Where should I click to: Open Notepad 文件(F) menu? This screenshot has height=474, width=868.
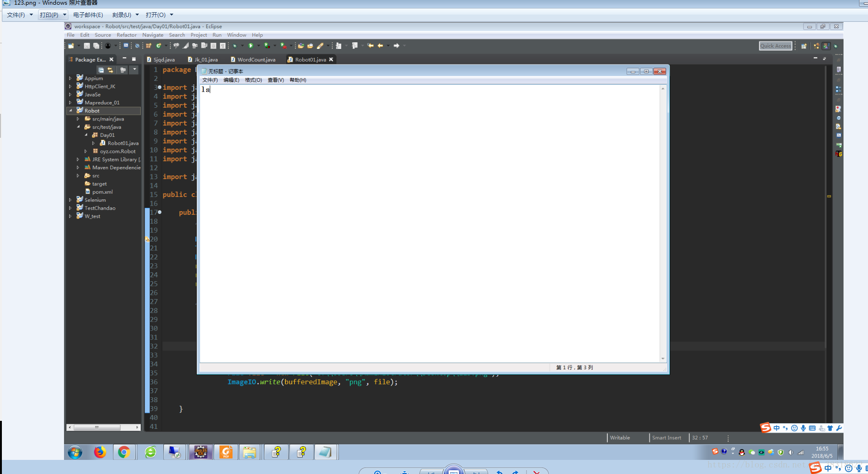210,80
